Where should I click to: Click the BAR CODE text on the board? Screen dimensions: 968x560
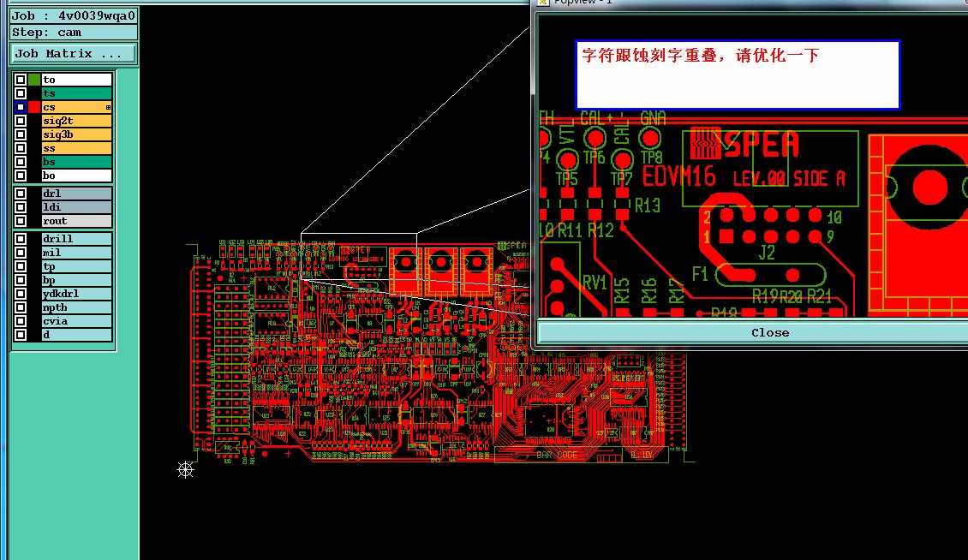(556, 455)
